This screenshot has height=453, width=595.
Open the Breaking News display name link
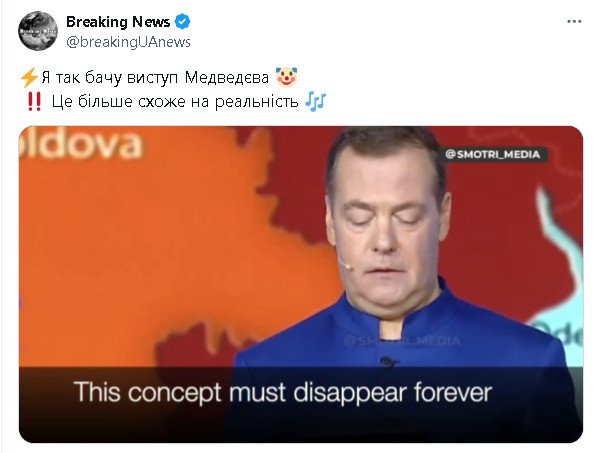point(118,22)
